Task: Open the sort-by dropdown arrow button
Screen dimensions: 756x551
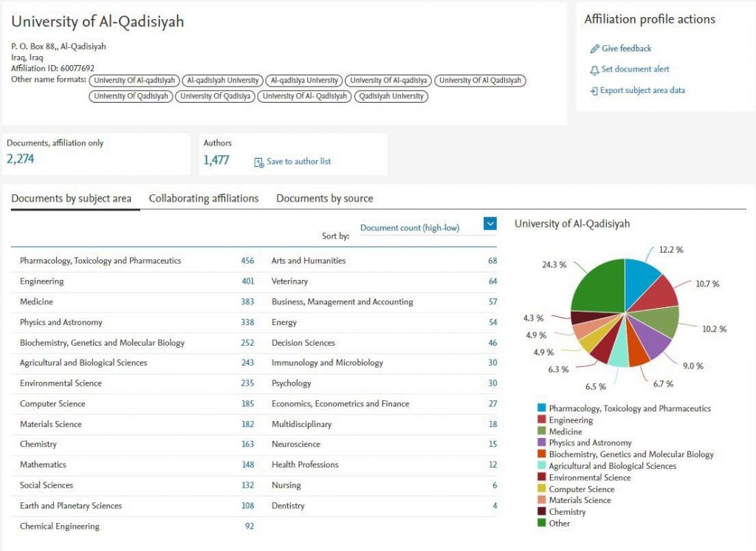Action: (x=490, y=224)
